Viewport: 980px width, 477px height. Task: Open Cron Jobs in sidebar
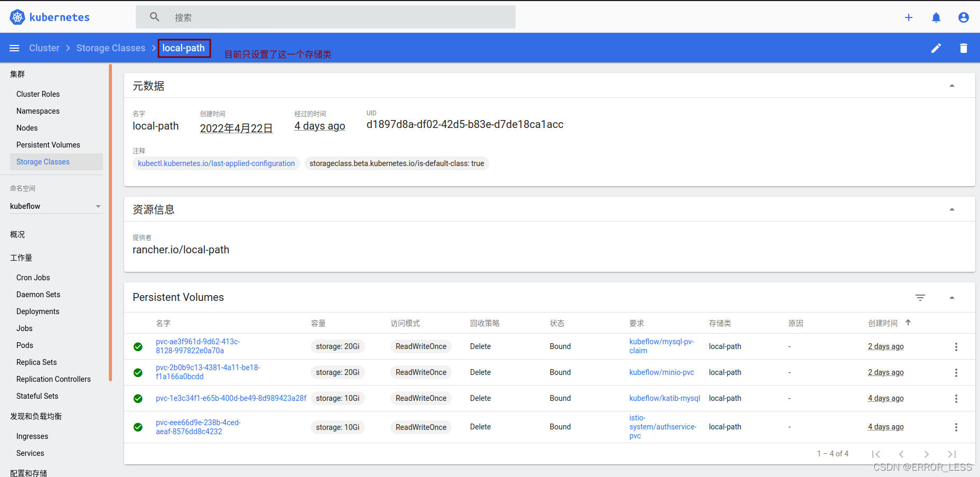33,278
